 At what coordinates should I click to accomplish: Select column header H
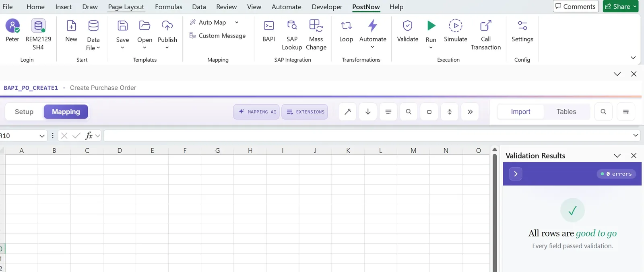(250, 150)
